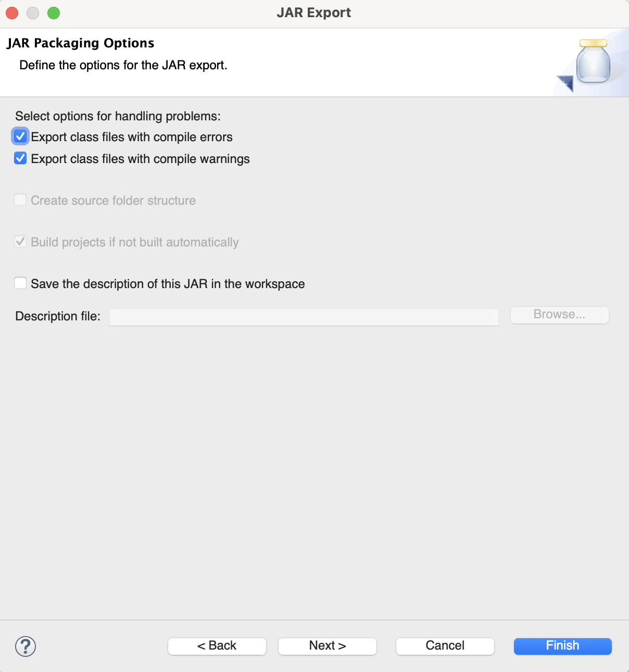Toggle Build projects if not built automatically
This screenshot has height=672, width=629.
[x=20, y=242]
